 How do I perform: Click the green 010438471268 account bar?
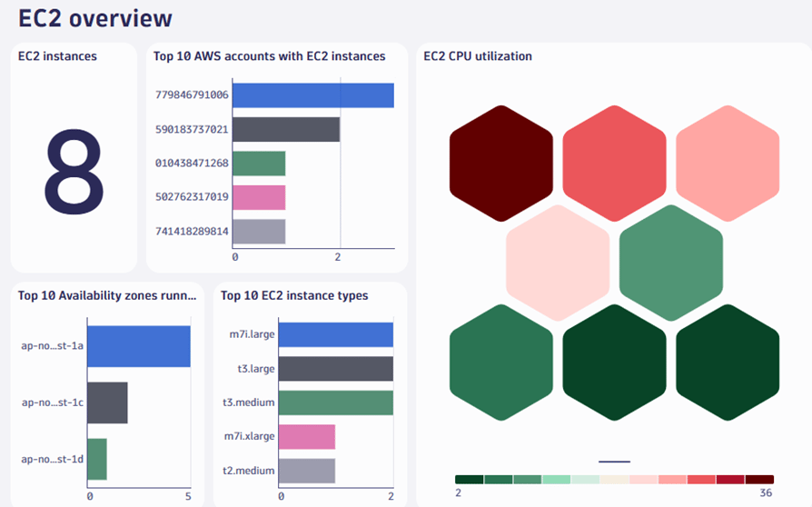[x=259, y=164]
